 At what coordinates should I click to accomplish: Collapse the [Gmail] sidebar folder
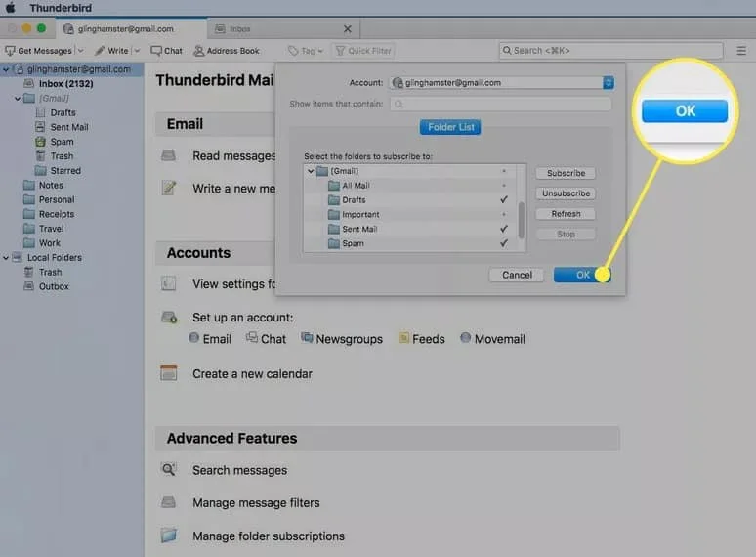pyautogui.click(x=18, y=99)
